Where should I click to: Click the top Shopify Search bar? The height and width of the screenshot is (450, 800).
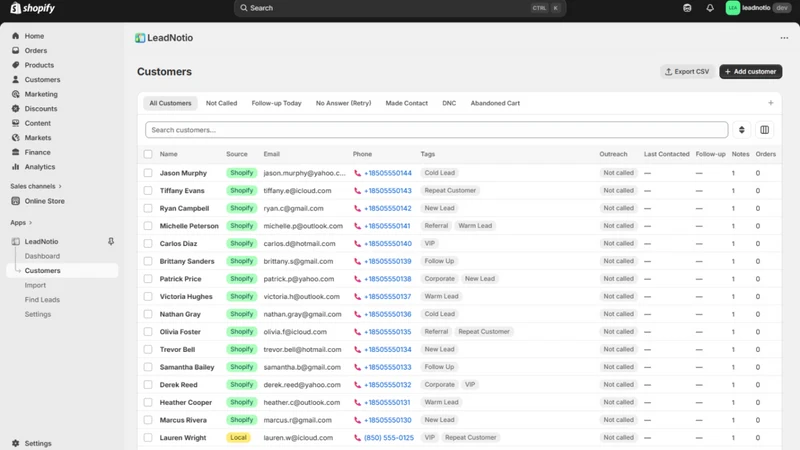(400, 8)
